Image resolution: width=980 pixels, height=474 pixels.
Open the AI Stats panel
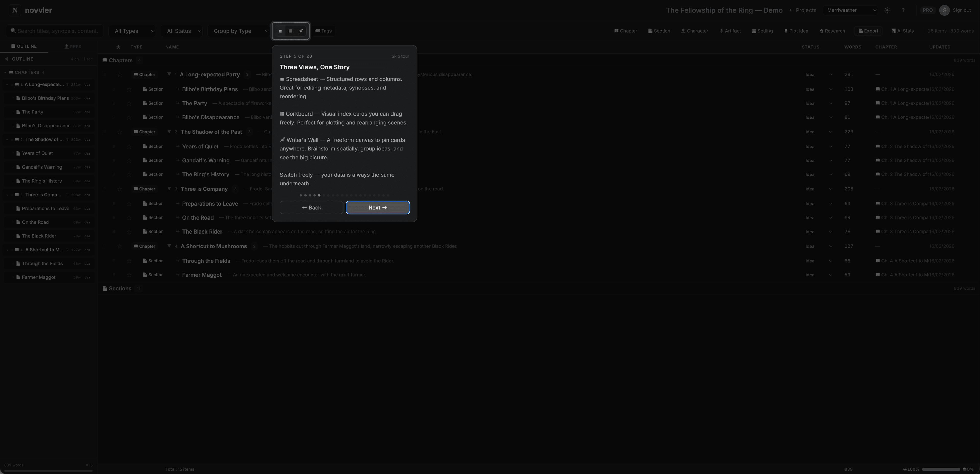tap(902, 31)
